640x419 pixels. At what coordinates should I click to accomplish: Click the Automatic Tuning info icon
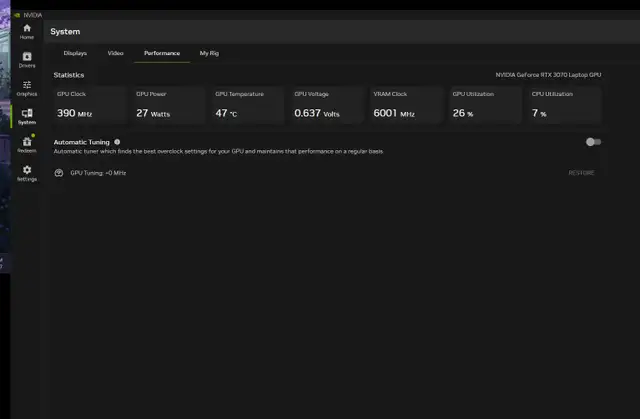[117, 142]
